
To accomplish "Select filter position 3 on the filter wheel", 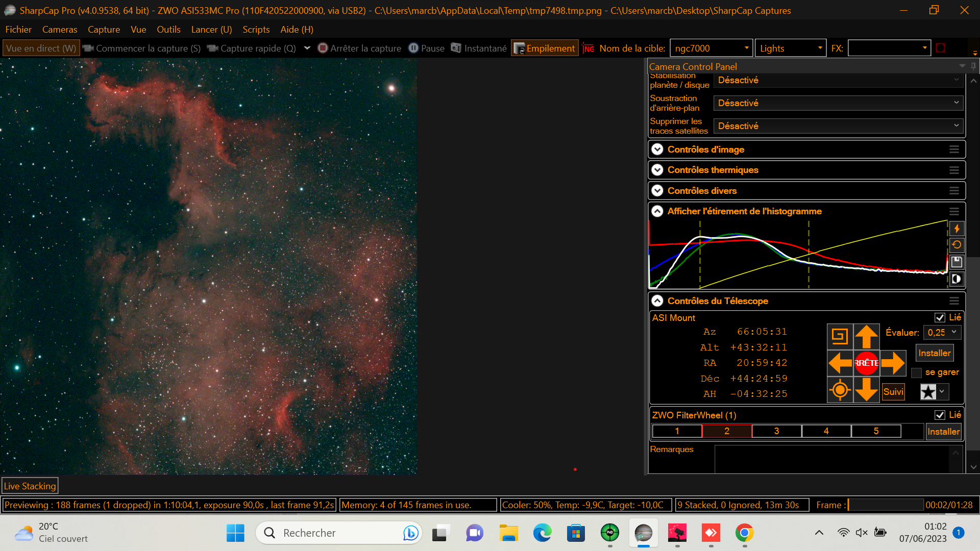I will tap(776, 431).
